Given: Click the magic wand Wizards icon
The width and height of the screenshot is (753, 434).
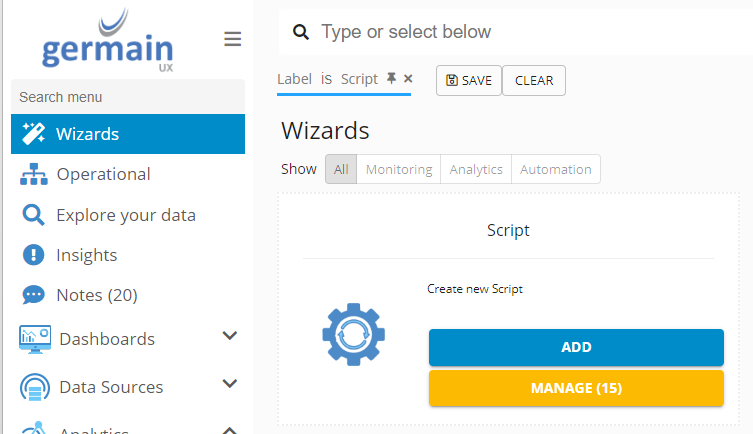Looking at the screenshot, I should (34, 134).
